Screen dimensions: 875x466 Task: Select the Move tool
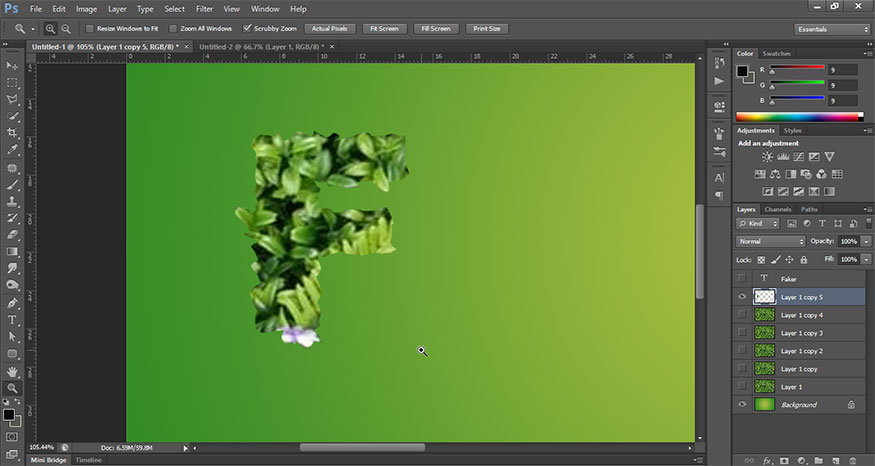click(x=12, y=66)
